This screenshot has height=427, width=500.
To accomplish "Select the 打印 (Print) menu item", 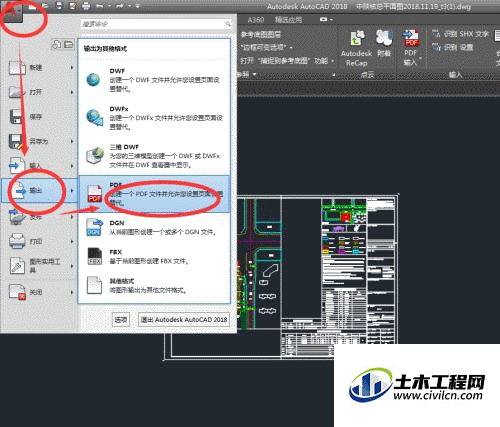I will (x=40, y=241).
